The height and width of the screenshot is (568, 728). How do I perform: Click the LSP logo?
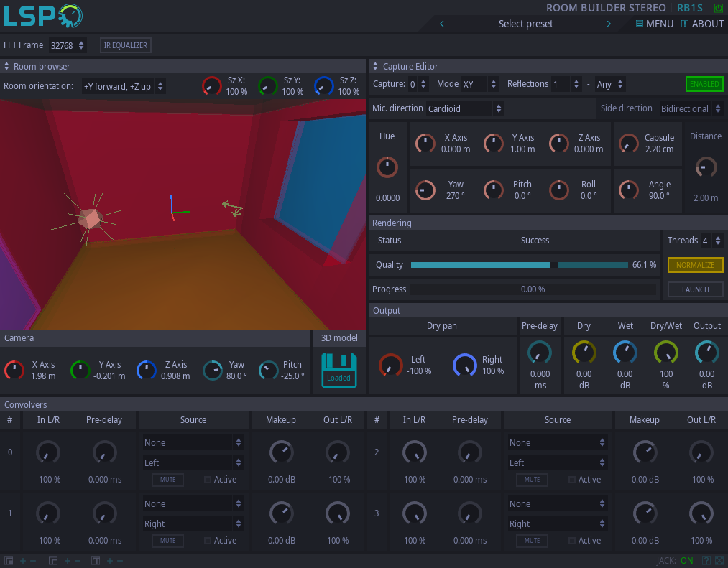click(43, 15)
